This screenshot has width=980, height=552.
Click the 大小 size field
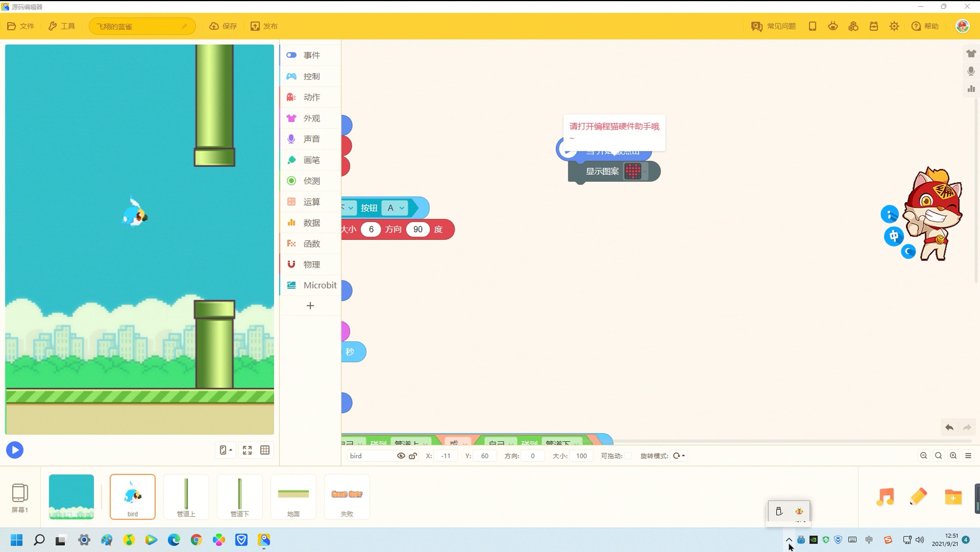pyautogui.click(x=581, y=456)
